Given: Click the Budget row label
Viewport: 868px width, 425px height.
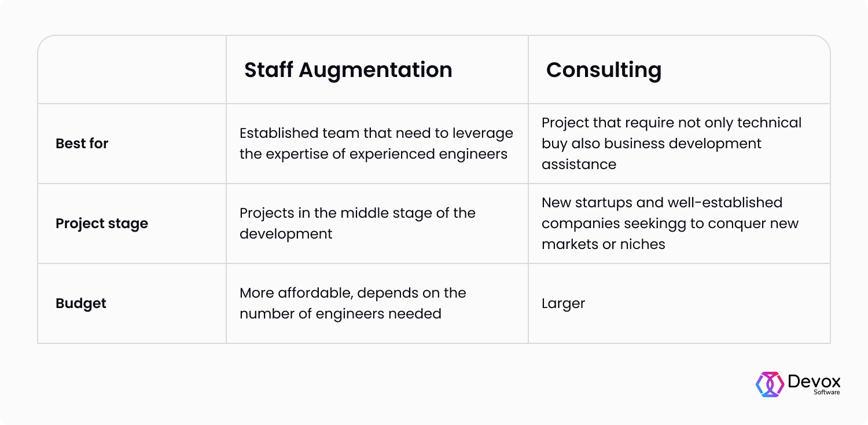Looking at the screenshot, I should click(81, 303).
